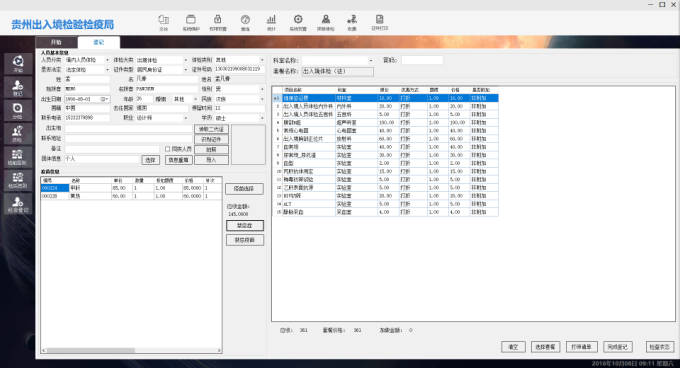Open the 性别 dropdown
Screen dimensions: 680x369
(262, 89)
